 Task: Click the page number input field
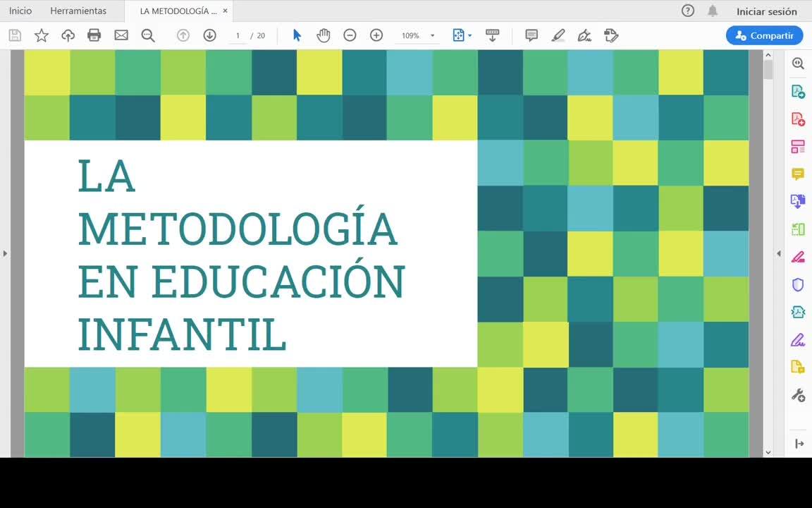pyautogui.click(x=238, y=36)
